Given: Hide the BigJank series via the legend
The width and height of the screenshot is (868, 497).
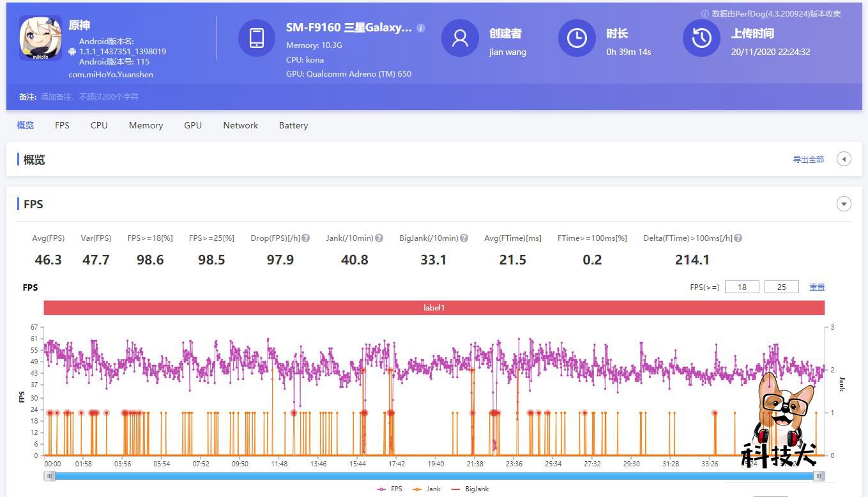Looking at the screenshot, I should (x=471, y=489).
